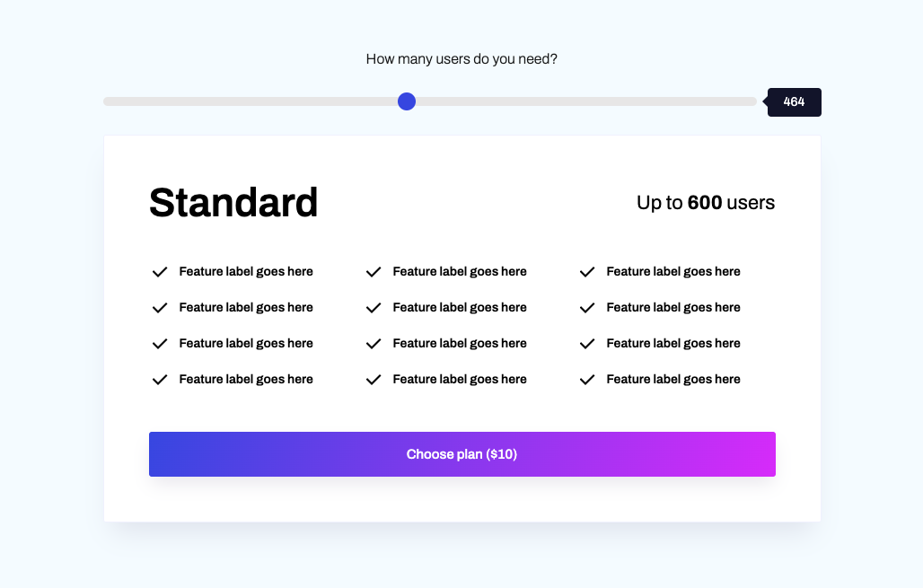Click the top middle-column feature label text
The height and width of the screenshot is (588, 923).
pyautogui.click(x=459, y=271)
